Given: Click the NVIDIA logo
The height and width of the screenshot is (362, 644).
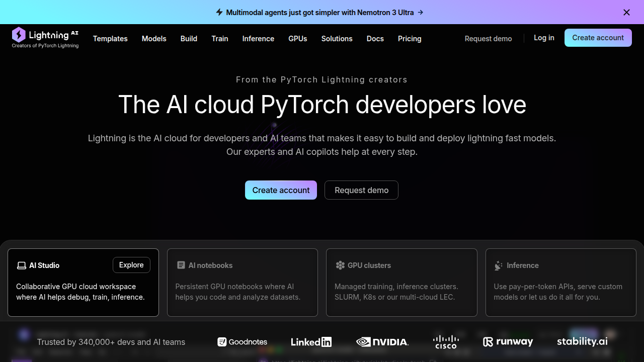Looking at the screenshot, I should click(382, 342).
